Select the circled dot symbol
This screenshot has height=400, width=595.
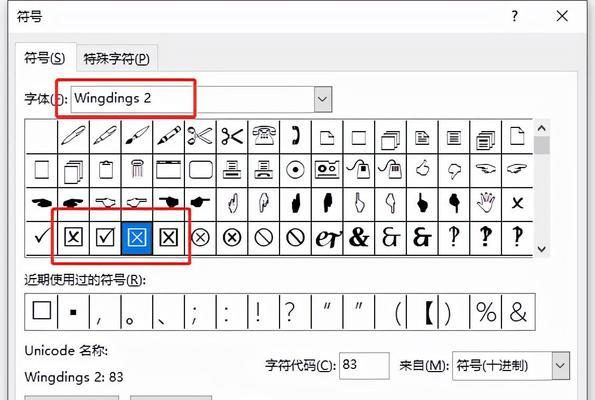click(x=295, y=170)
